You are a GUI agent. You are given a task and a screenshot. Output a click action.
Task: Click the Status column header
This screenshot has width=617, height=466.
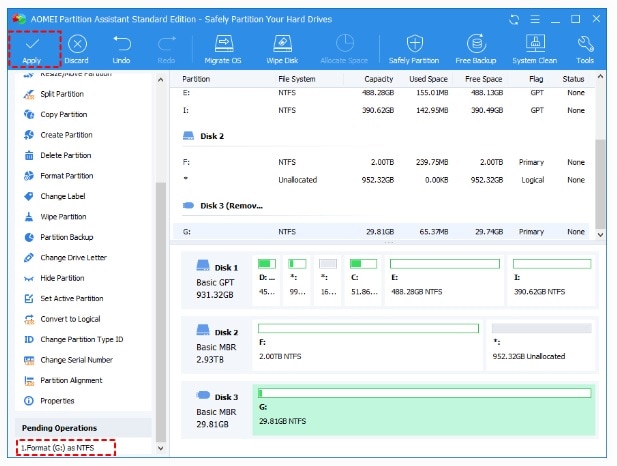tap(573, 79)
